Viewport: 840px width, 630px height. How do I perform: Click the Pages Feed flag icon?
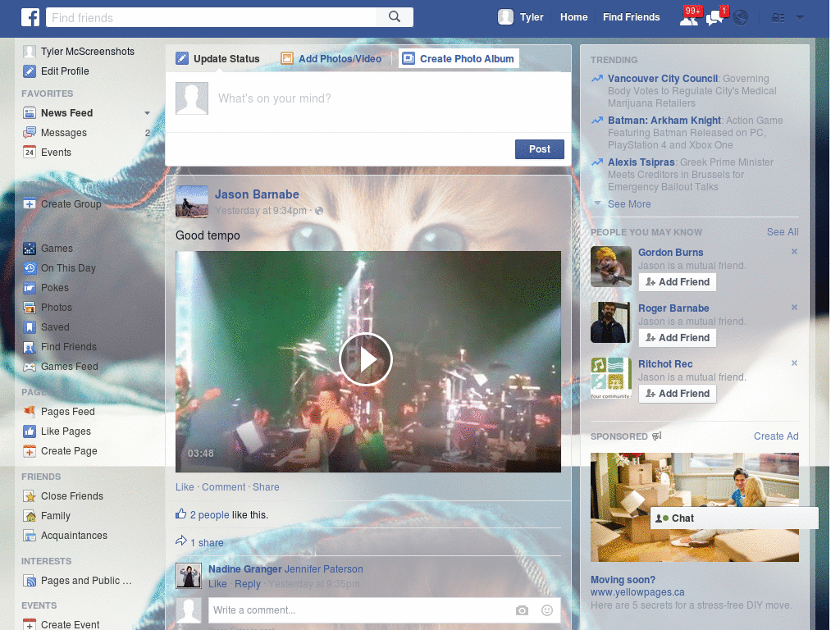coord(30,412)
